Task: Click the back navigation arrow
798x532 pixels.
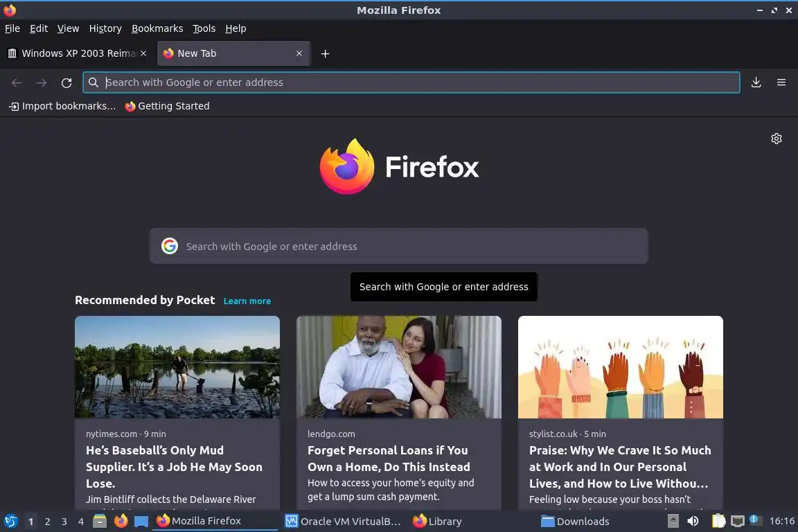Action: click(x=17, y=82)
